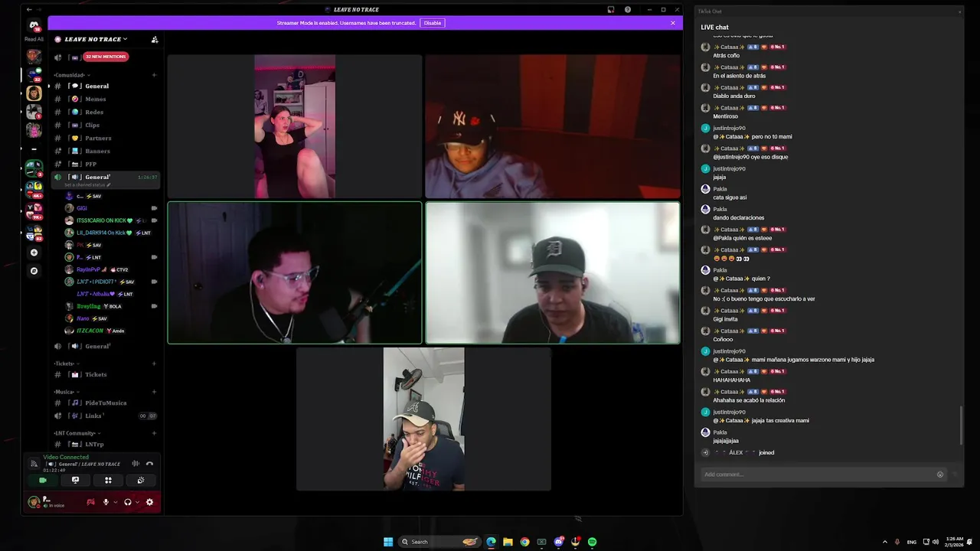Collapse the Comunidad category
The width and height of the screenshot is (980, 551).
click(71, 75)
